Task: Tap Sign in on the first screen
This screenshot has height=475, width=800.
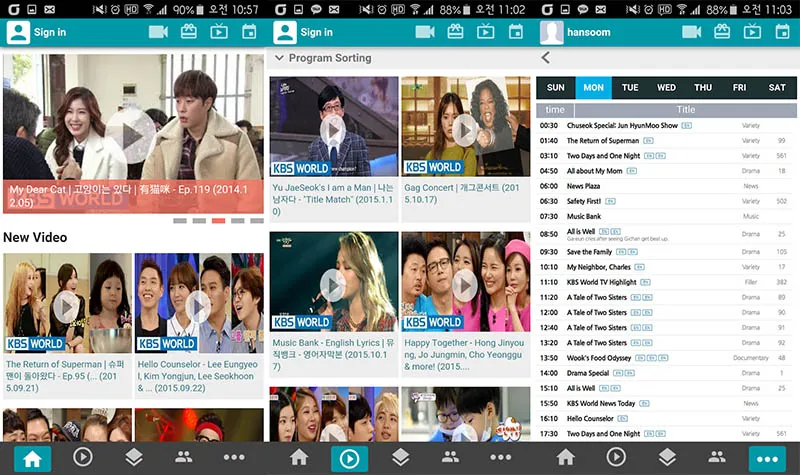Action: [x=50, y=32]
